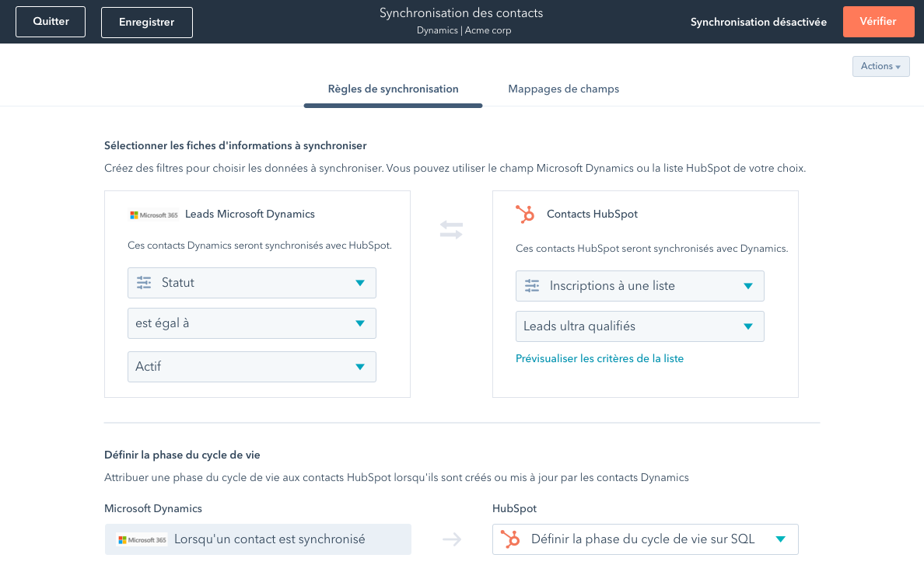
Task: Open the lifecycle stage SQL dropdown
Action: coord(780,539)
